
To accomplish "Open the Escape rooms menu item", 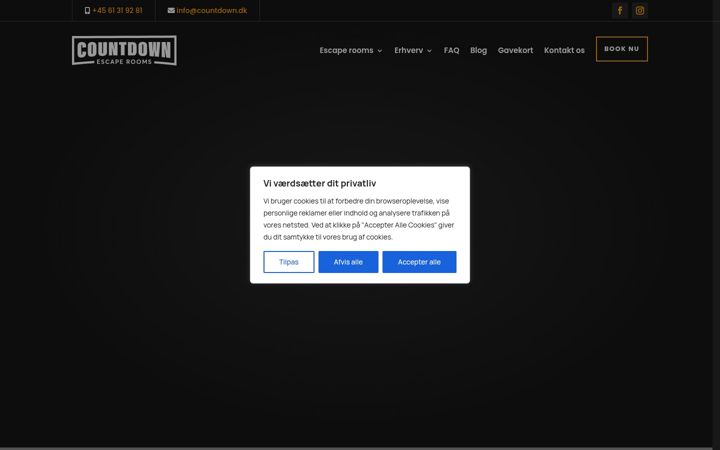I will click(x=346, y=51).
